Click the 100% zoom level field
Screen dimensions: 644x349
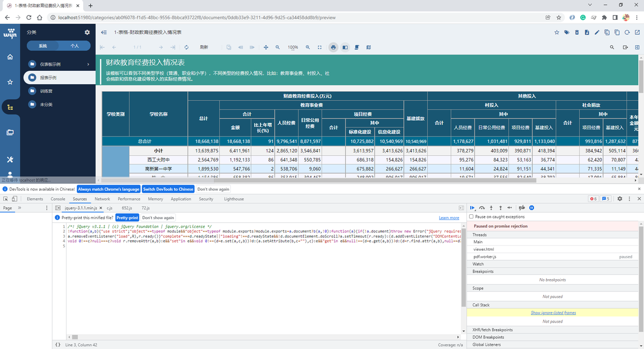click(292, 47)
